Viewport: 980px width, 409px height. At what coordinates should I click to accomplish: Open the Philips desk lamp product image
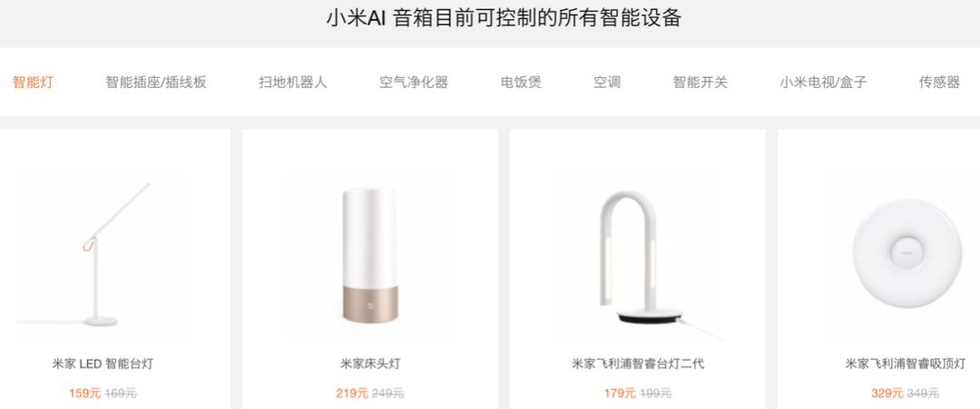638,256
